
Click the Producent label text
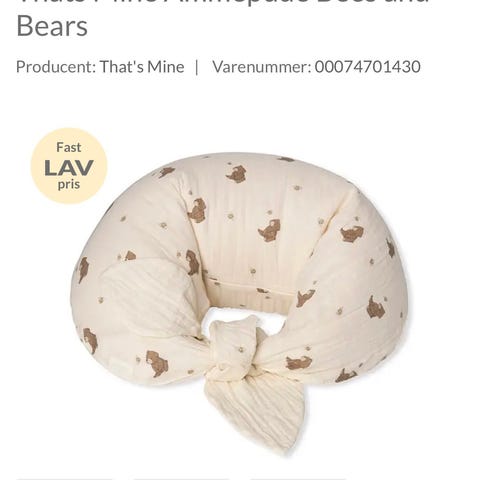[x=56, y=67]
